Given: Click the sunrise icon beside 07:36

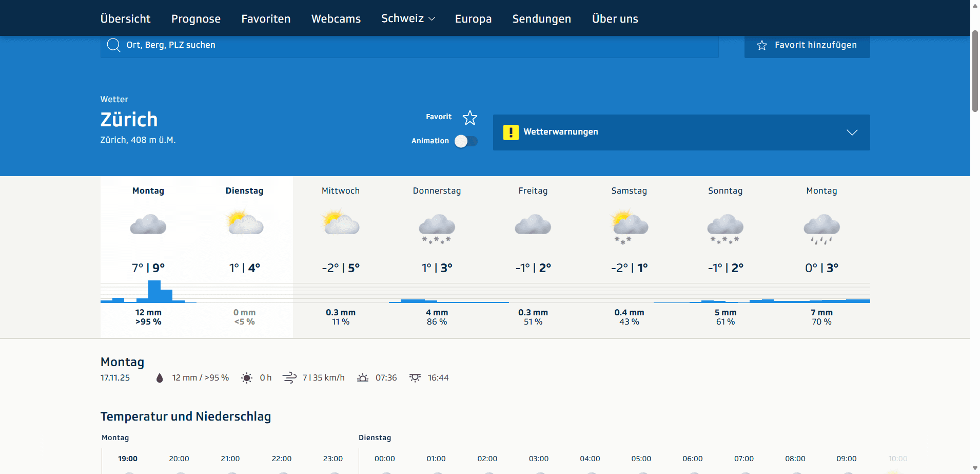Looking at the screenshot, I should coord(363,378).
